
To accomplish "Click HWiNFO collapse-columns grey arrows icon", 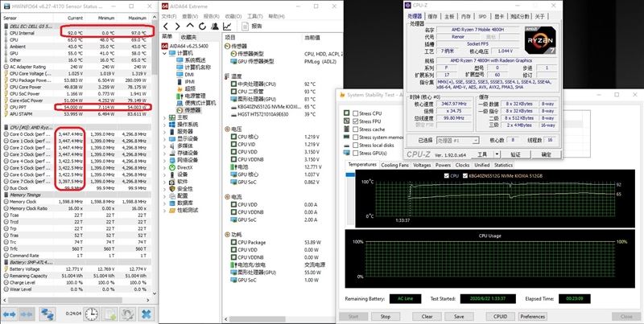I will [27, 314].
